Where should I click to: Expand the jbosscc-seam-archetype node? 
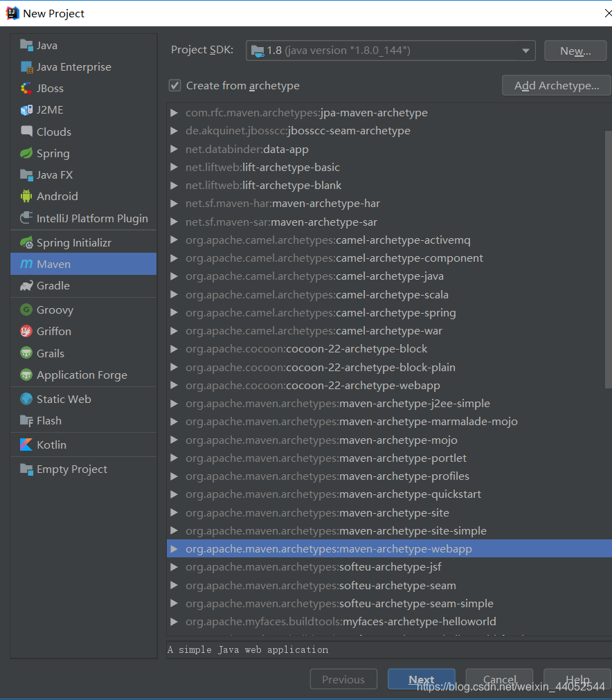(x=174, y=131)
